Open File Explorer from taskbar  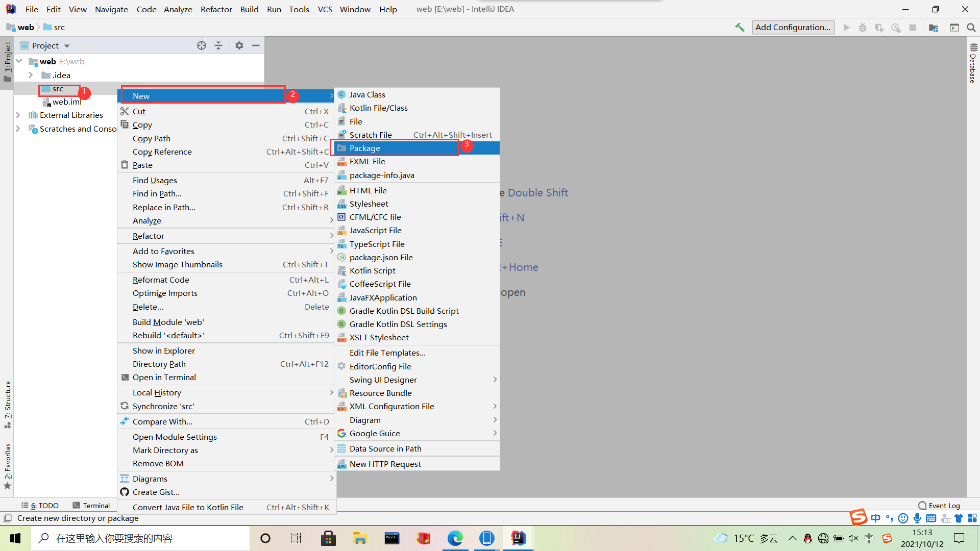(x=360, y=538)
